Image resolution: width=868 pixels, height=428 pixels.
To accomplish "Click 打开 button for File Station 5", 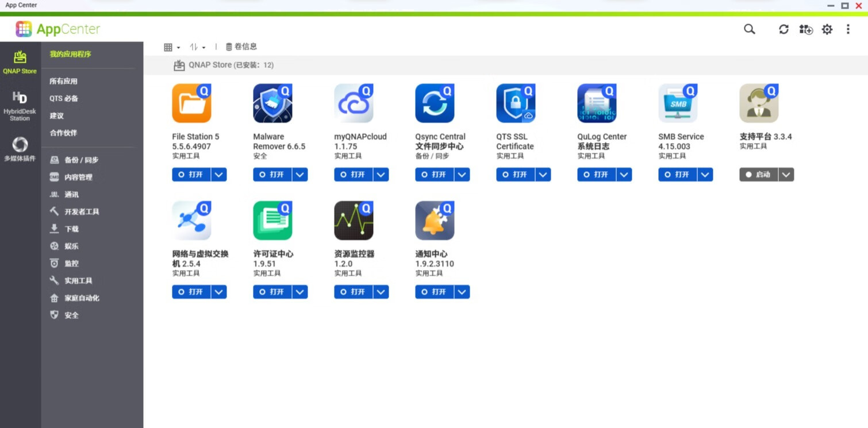I will 191,175.
